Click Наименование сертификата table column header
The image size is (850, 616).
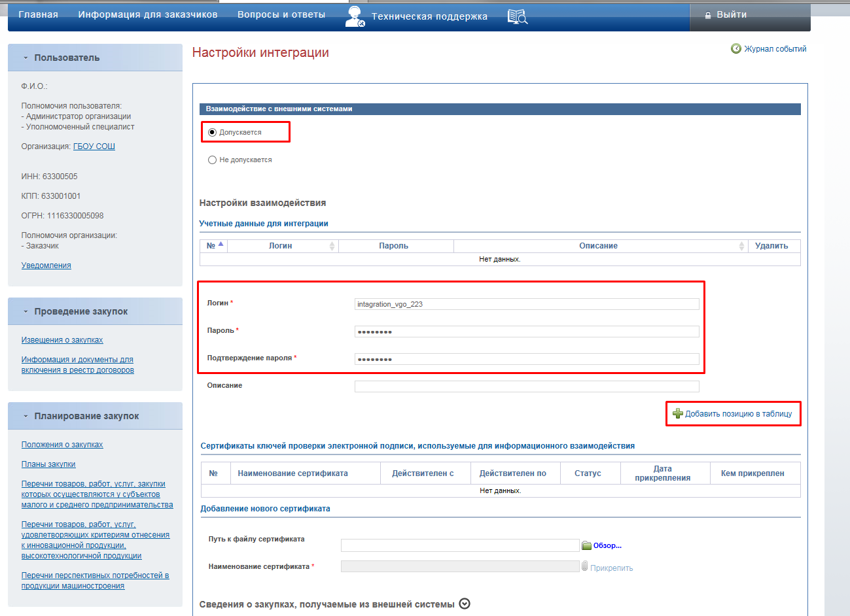pos(305,473)
